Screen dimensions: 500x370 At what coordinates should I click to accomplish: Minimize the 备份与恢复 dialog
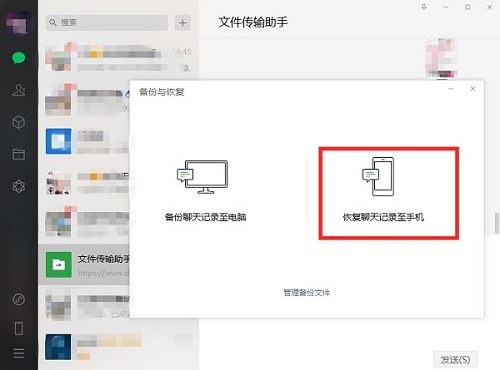(451, 89)
